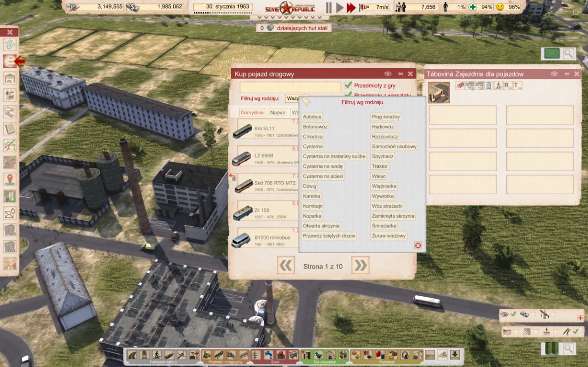Filter by Cysterna na materiały suche
The width and height of the screenshot is (588, 367).
tap(334, 156)
